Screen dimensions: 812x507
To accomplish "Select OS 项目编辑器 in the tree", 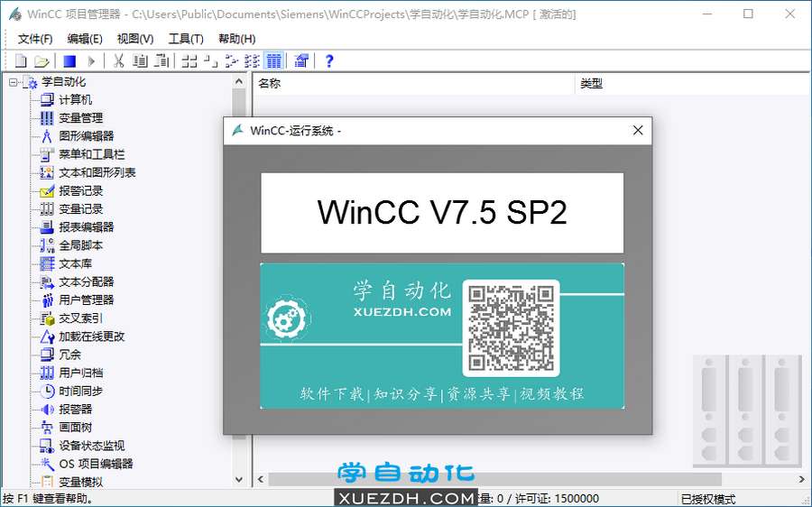I will click(x=96, y=464).
